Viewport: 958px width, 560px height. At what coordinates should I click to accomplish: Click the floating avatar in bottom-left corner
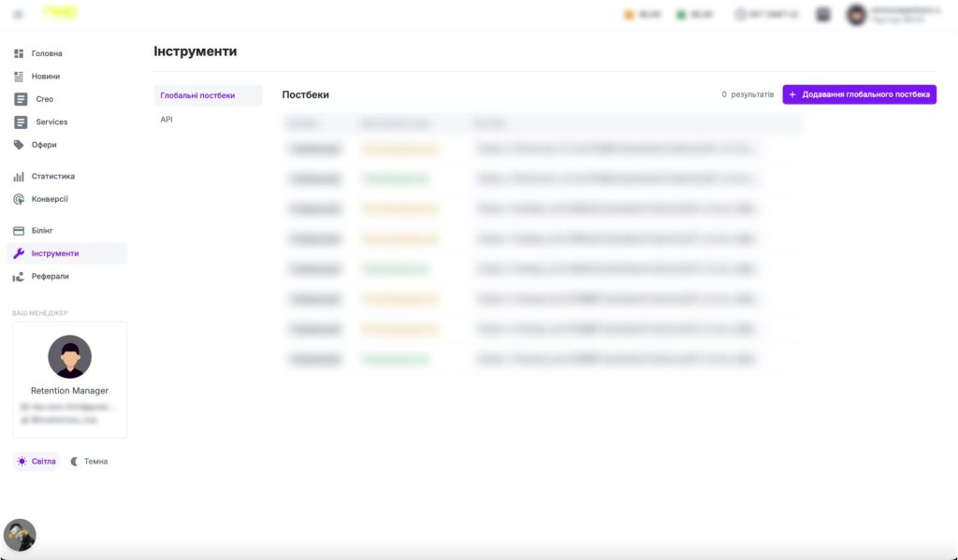[20, 535]
